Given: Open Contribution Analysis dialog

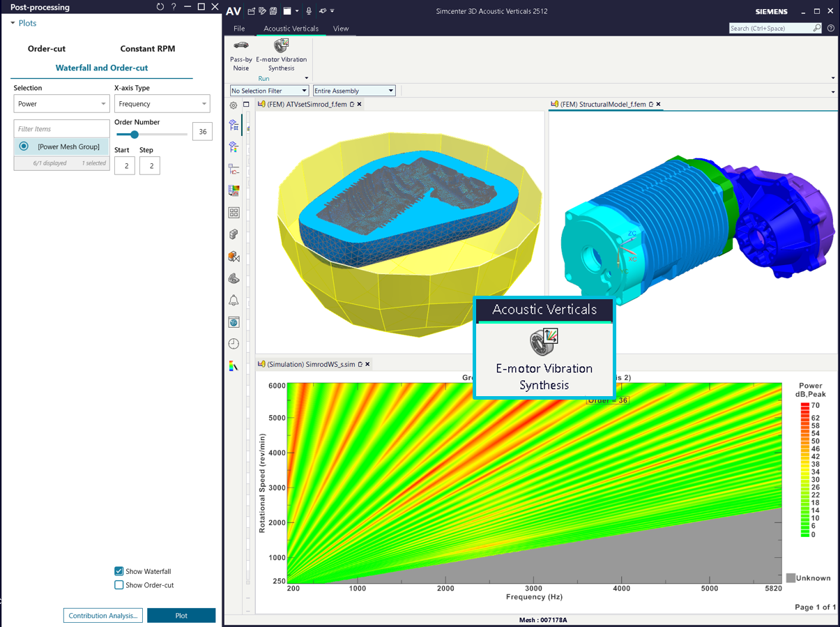Looking at the screenshot, I should coord(103,616).
